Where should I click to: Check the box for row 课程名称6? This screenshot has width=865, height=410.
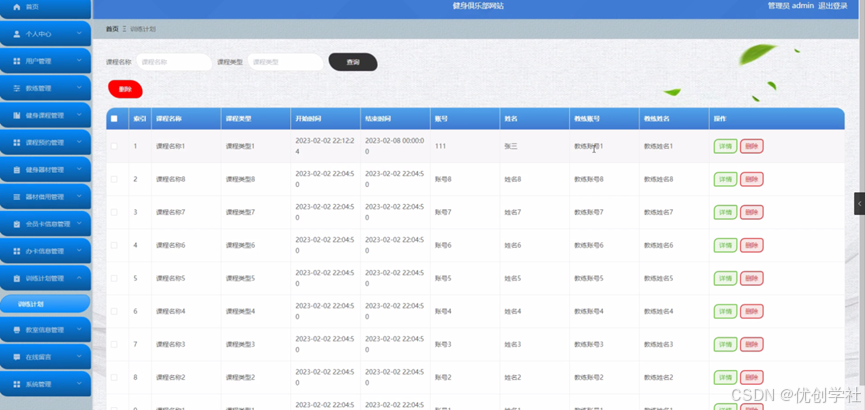[x=114, y=245]
